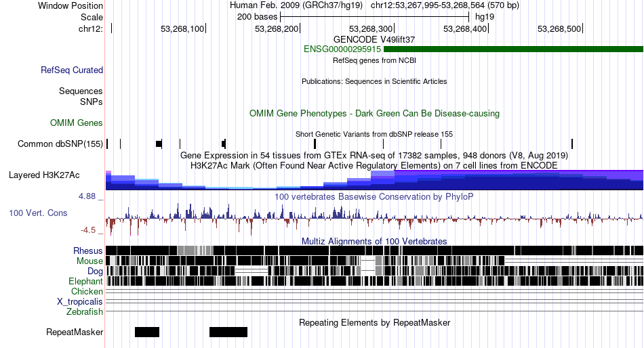Select the Rhesus species label

tap(88, 251)
